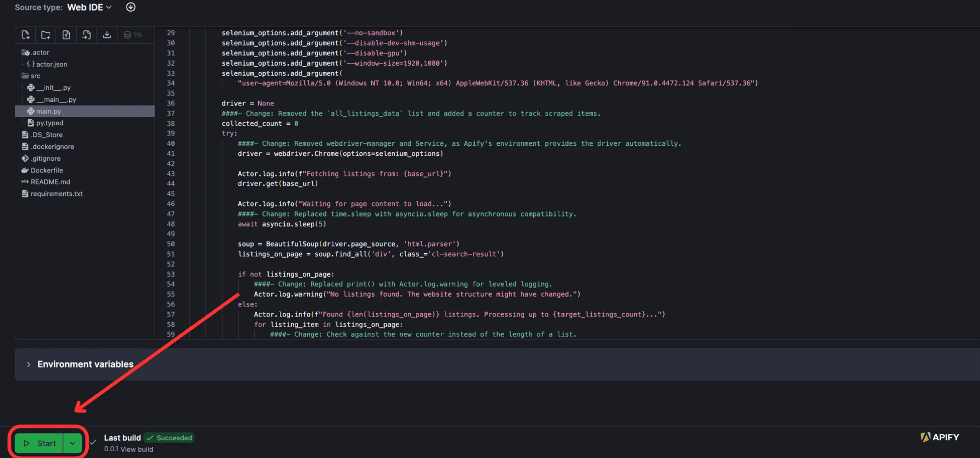The width and height of the screenshot is (980, 458).
Task: Click the file rename/move toolbar icon
Action: [86, 35]
